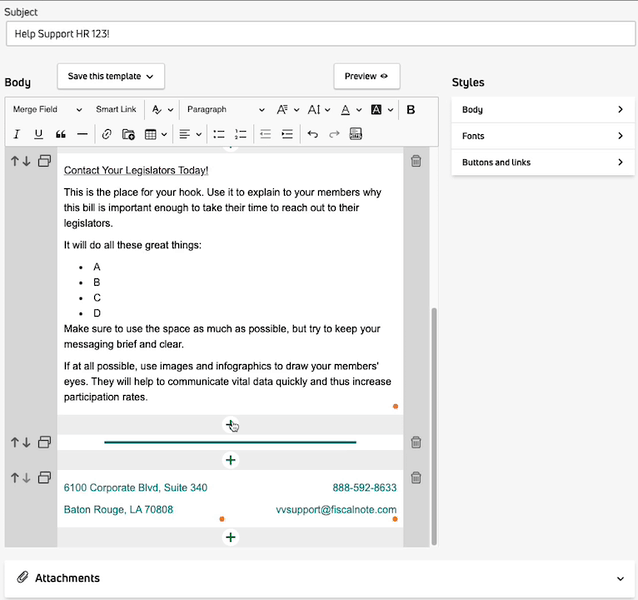
Task: Open the Buttons and links styles panel
Action: tap(543, 162)
